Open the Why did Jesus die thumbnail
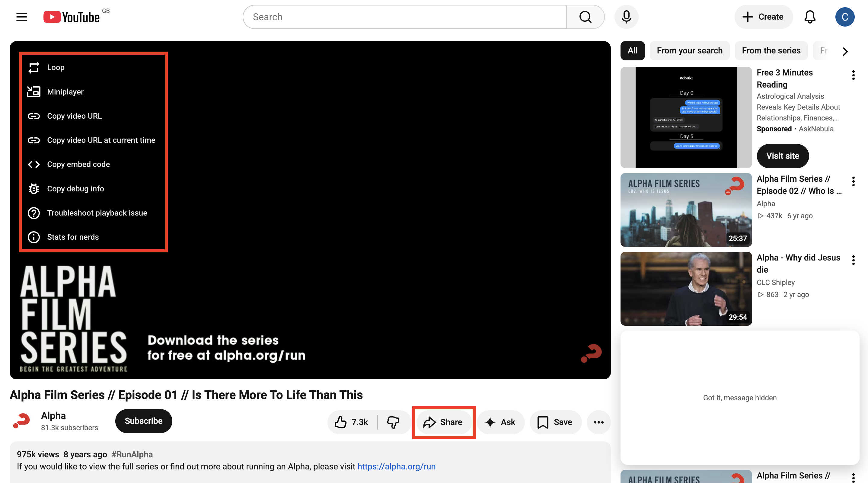The height and width of the screenshot is (483, 868). click(x=686, y=289)
